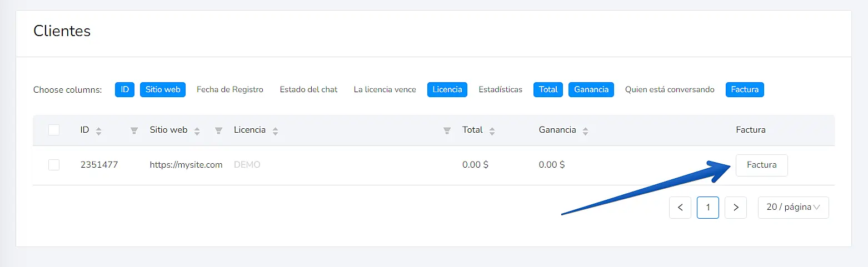Sort by Ganancia column

585,131
